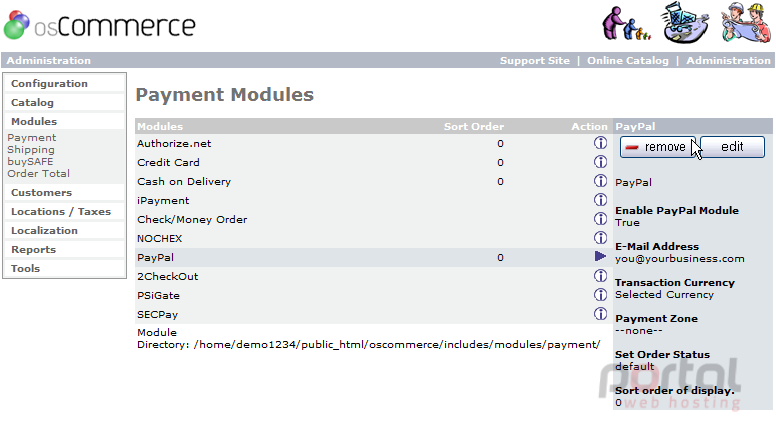Image resolution: width=776 pixels, height=422 pixels.
Task: Show info for PSiGate module
Action: pos(600,295)
